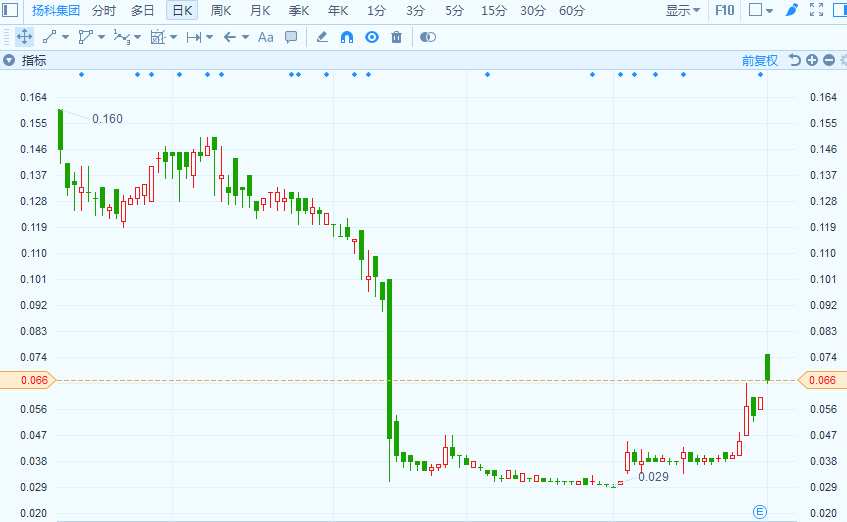Click the 0.066 current price tag on left
Image resolution: width=847 pixels, height=522 pixels.
pos(29,380)
